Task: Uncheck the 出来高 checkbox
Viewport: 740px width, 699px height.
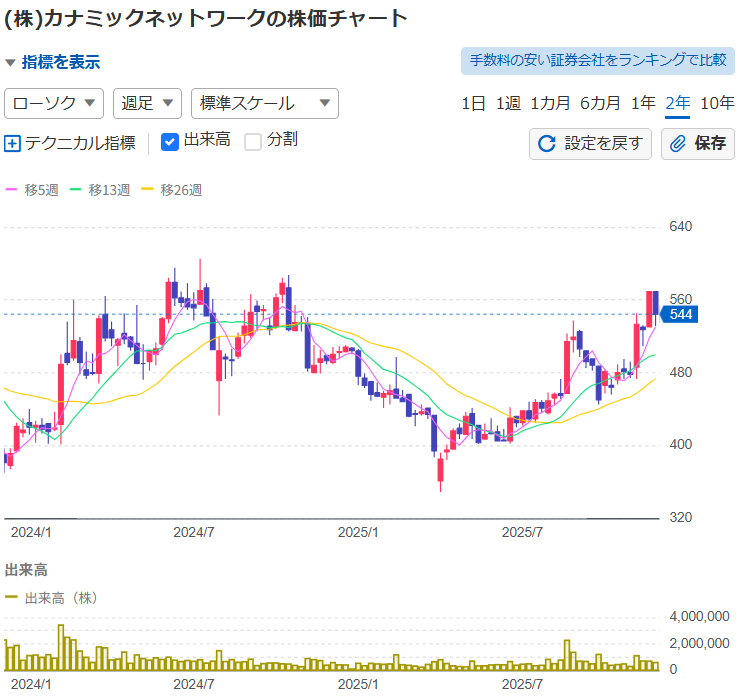Action: click(x=170, y=142)
